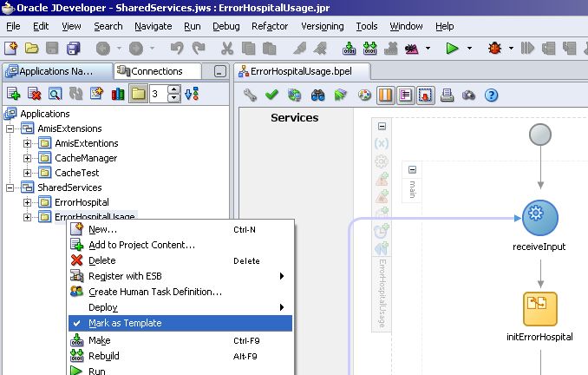588x375 pixels.
Task: Click the green Run arrow in toolbar
Action: (x=452, y=49)
